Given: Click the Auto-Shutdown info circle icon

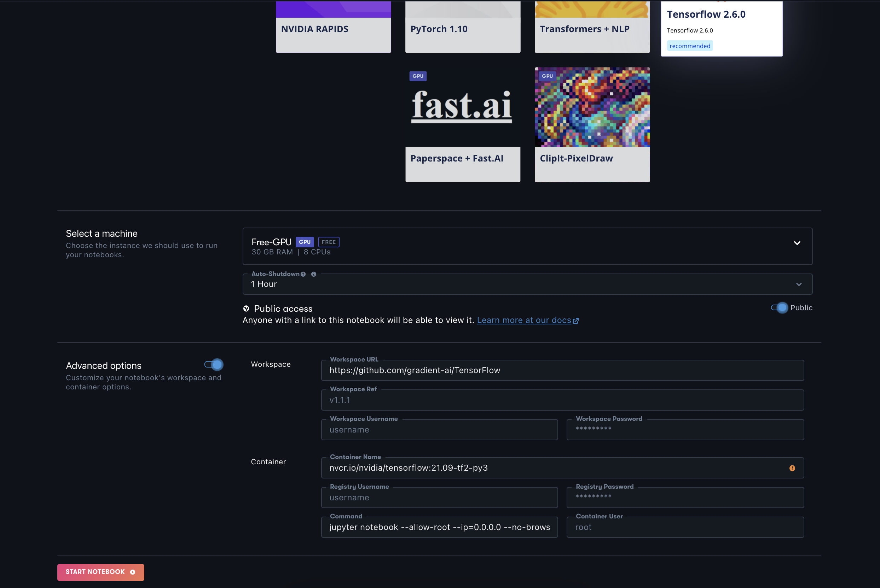Looking at the screenshot, I should coord(314,274).
